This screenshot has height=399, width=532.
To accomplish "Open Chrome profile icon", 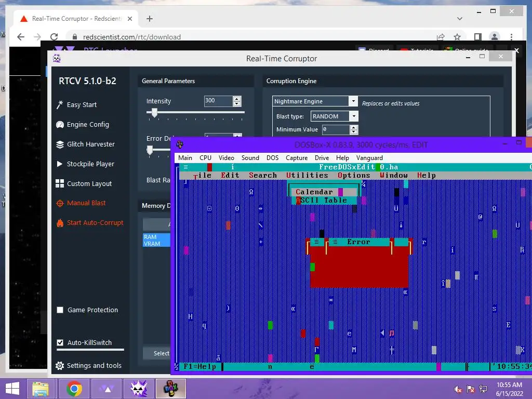I will coord(495,37).
